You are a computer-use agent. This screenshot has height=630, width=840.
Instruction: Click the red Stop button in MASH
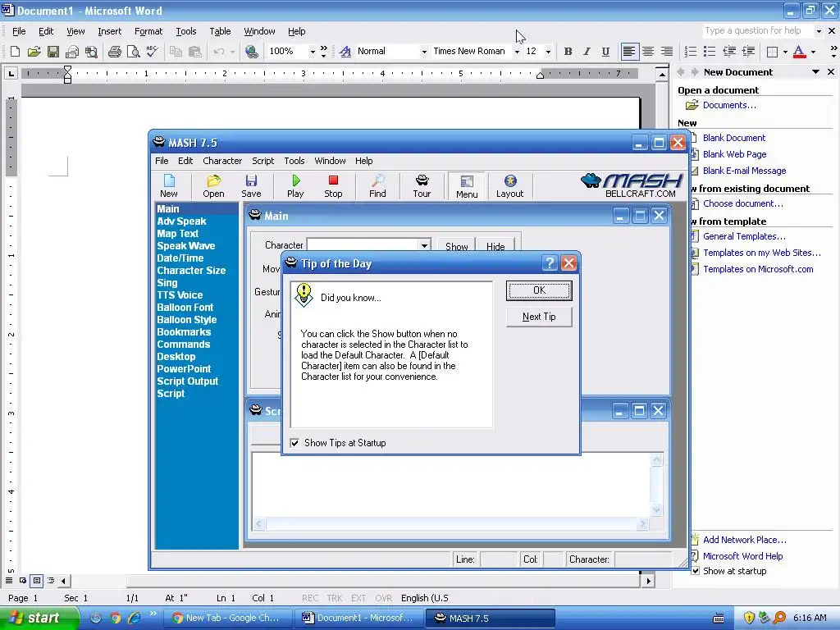[x=333, y=186]
